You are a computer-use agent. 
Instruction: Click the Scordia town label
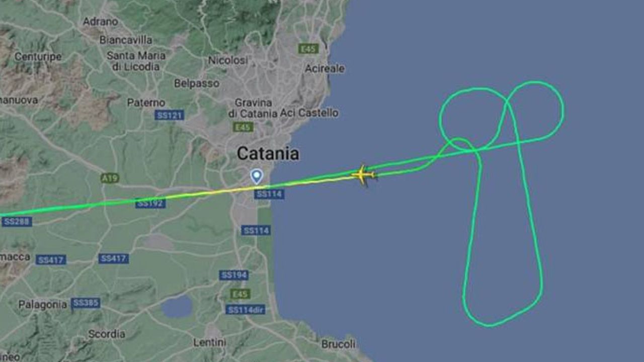[x=107, y=333]
